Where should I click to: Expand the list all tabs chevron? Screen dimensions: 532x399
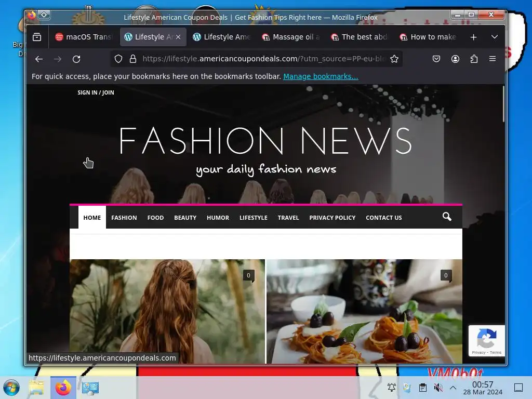495,37
